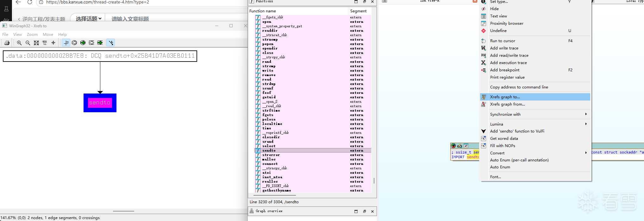Image resolution: width=644 pixels, height=221 pixels.
Task: Fit graph to window in WinGraph32
Action: (36, 43)
